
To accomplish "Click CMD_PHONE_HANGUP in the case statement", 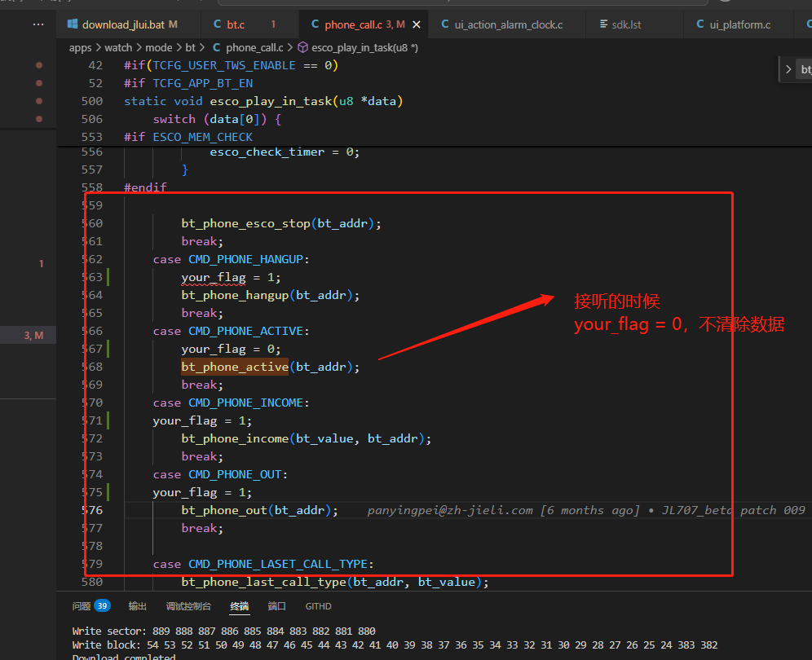I will click(x=245, y=259).
